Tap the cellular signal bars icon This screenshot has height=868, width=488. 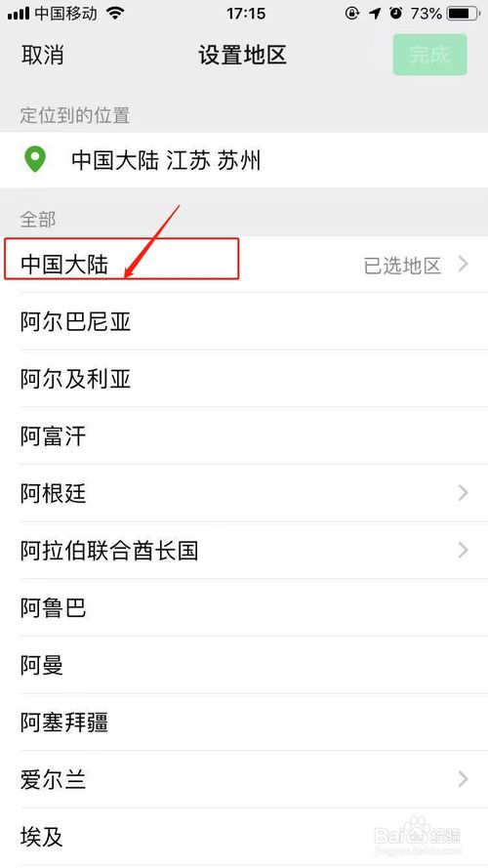click(x=19, y=14)
